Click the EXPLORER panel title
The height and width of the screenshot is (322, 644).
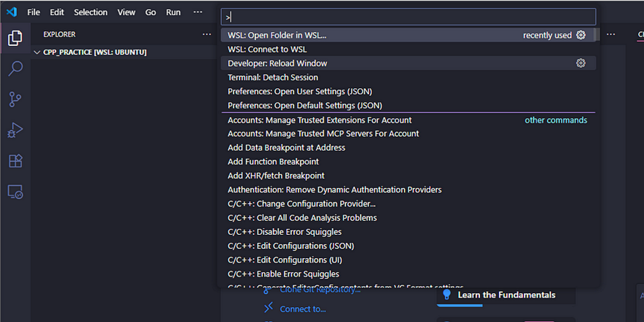tap(60, 35)
